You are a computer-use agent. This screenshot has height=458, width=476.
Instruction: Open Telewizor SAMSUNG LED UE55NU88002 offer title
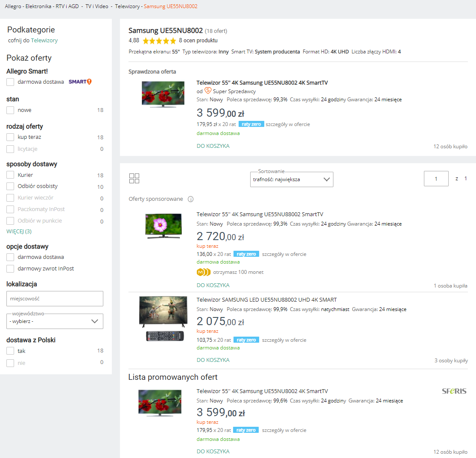(266, 300)
